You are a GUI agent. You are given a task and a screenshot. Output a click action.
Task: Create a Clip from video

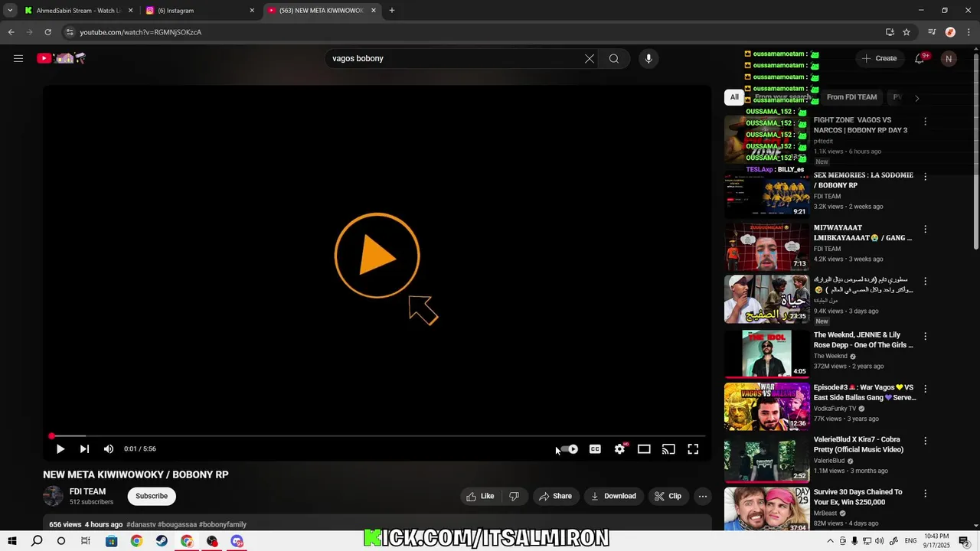(668, 496)
